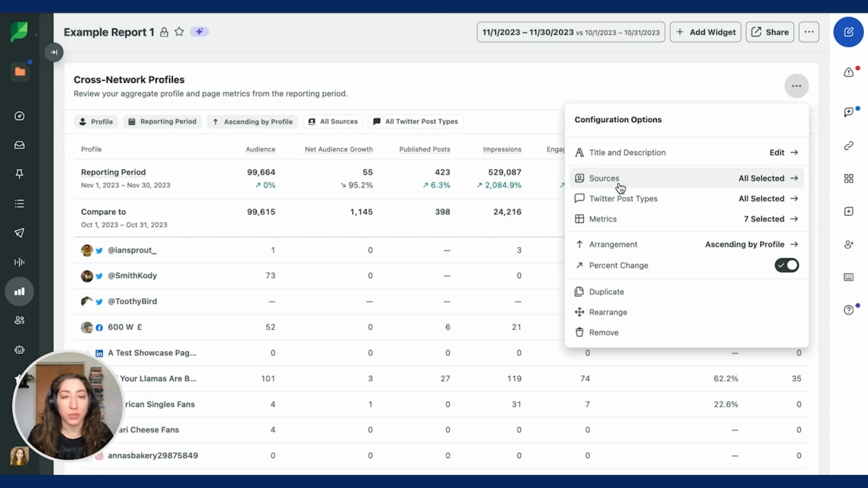This screenshot has height=488, width=868.
Task: Select Remove in configuration menu
Action: [x=604, y=333]
